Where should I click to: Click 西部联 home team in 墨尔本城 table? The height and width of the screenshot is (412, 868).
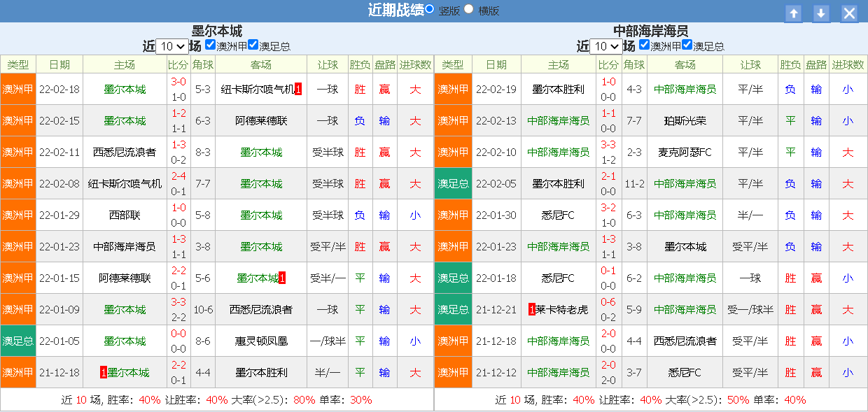click(125, 215)
